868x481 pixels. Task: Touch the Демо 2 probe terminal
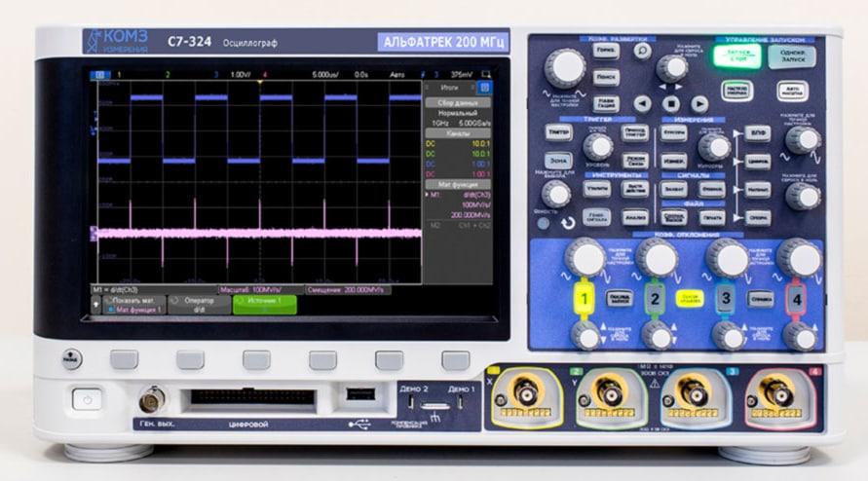coord(411,403)
